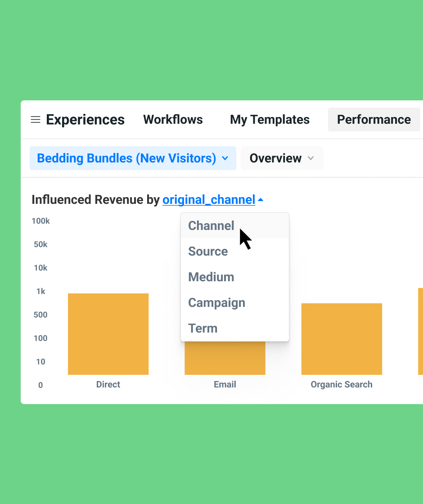
Task: Click the chevron arrow next to Overview
Action: click(x=310, y=158)
